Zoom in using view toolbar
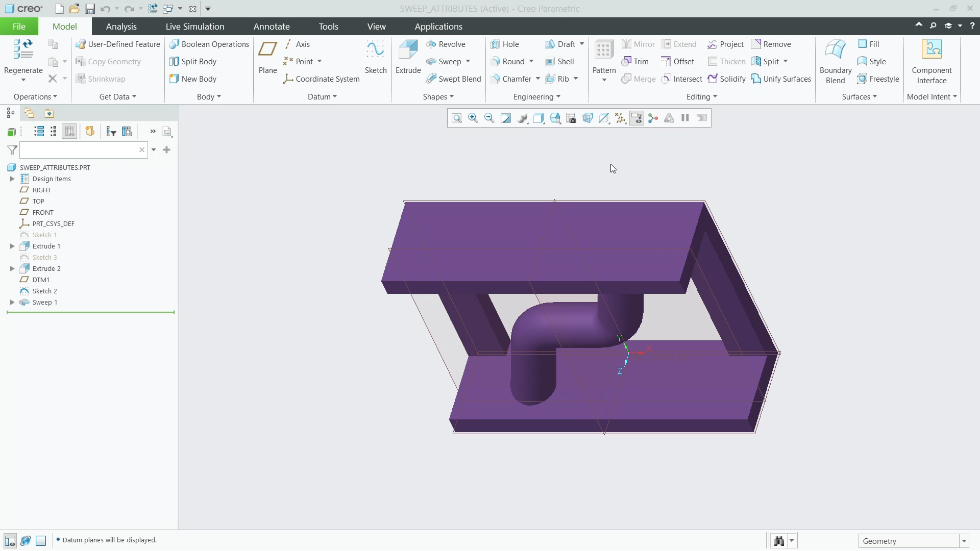The width and height of the screenshot is (980, 551). 473,118
